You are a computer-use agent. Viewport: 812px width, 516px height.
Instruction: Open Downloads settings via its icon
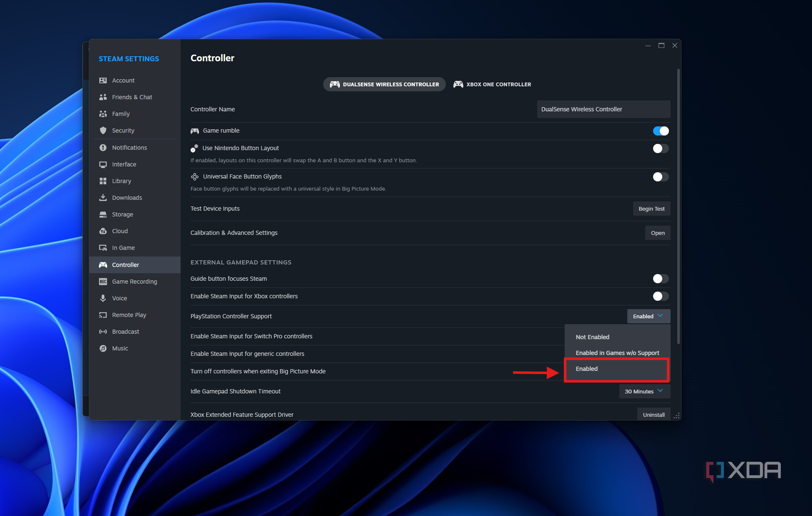tap(103, 197)
